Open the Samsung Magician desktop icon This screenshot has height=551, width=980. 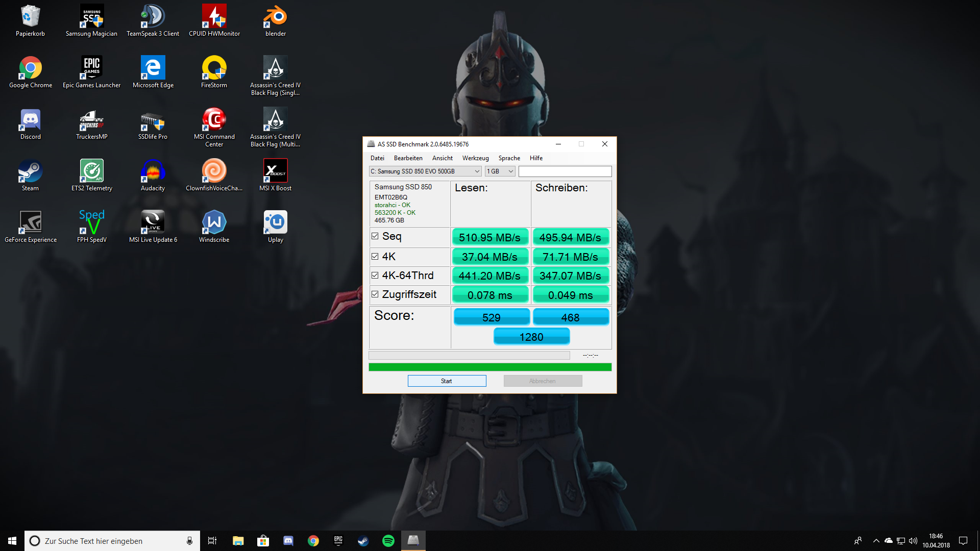tap(91, 21)
